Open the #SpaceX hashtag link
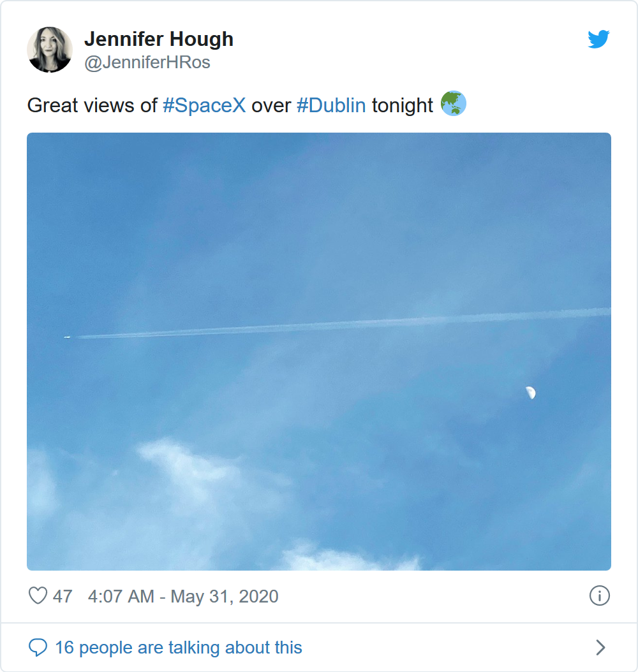Viewport: 638px width, 672px height. click(204, 105)
